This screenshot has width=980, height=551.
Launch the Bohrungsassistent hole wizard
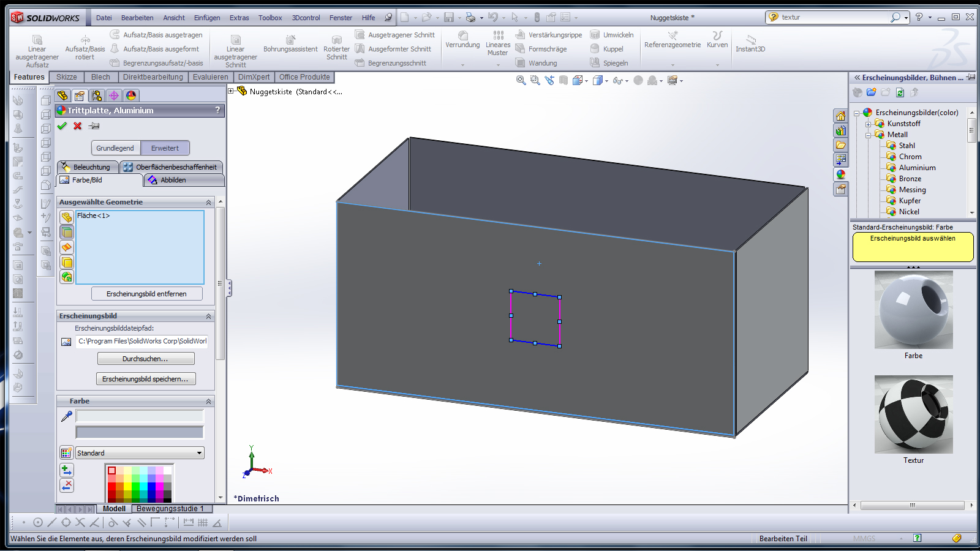coord(290,44)
